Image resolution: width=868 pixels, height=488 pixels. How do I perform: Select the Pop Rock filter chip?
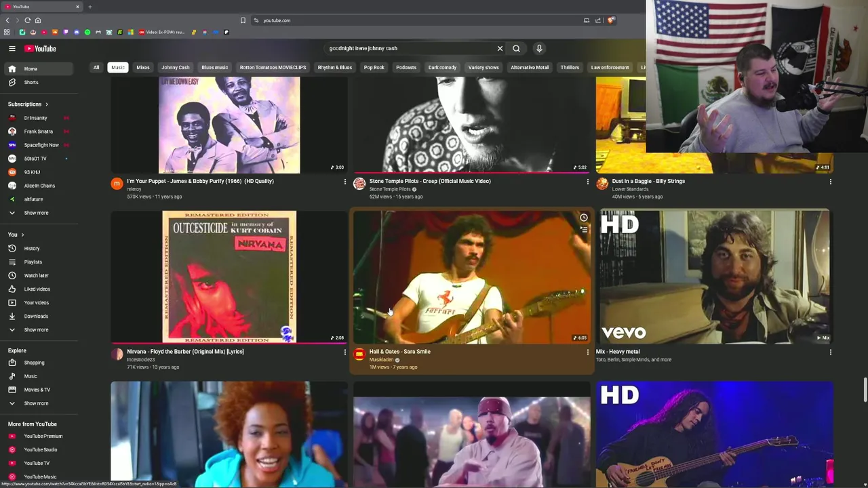click(374, 67)
